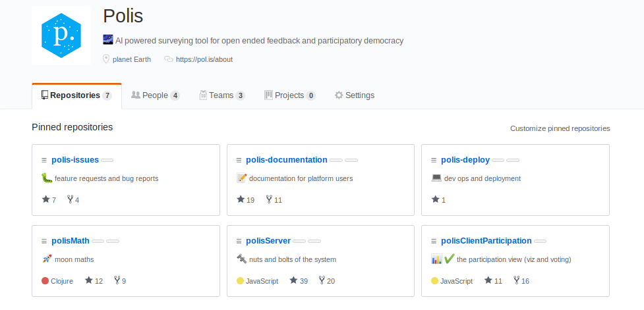Click the fork icon on polisClientParticipation card

point(517,280)
